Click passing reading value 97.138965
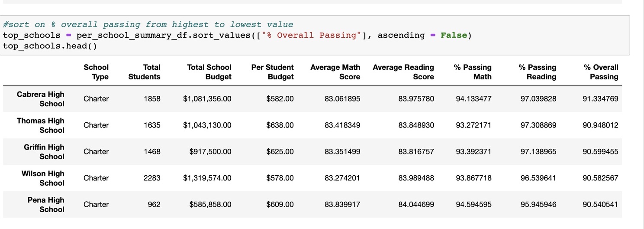 coord(539,152)
